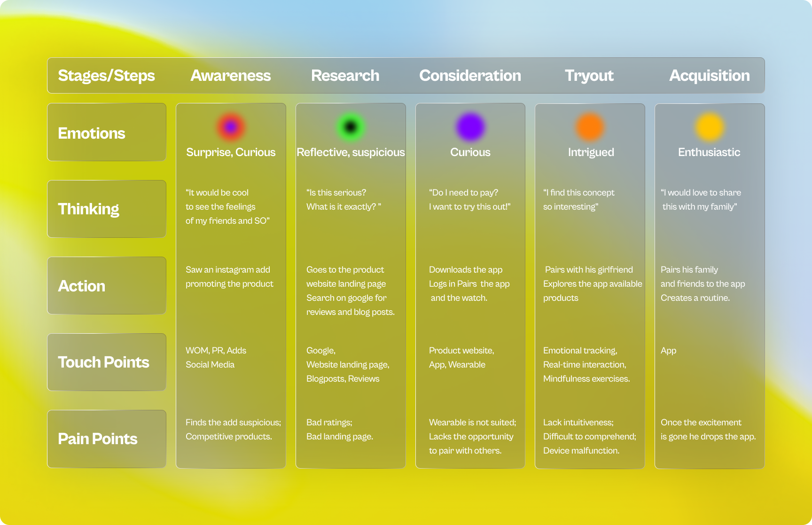This screenshot has width=812, height=525.
Task: Click the green Research emotion circle
Action: click(x=351, y=127)
